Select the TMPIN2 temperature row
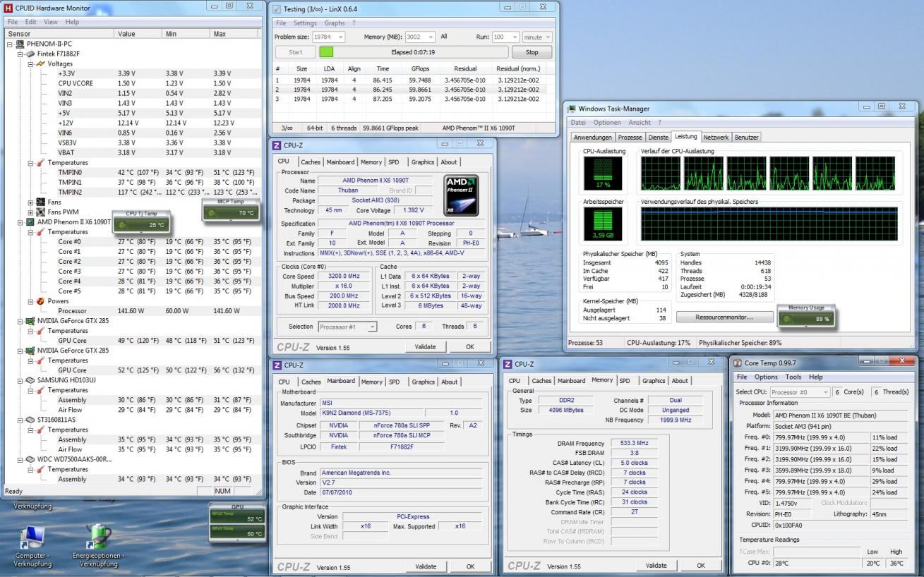This screenshot has height=577, width=924. (134, 192)
